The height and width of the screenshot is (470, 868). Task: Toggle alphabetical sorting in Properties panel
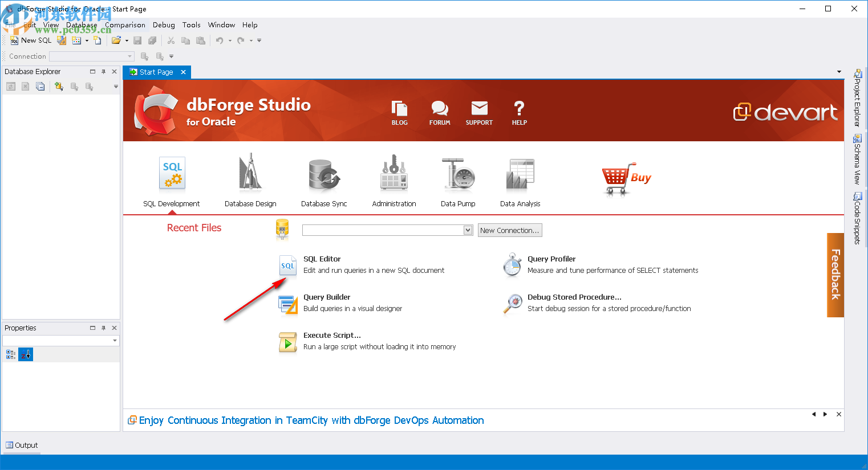(26, 354)
